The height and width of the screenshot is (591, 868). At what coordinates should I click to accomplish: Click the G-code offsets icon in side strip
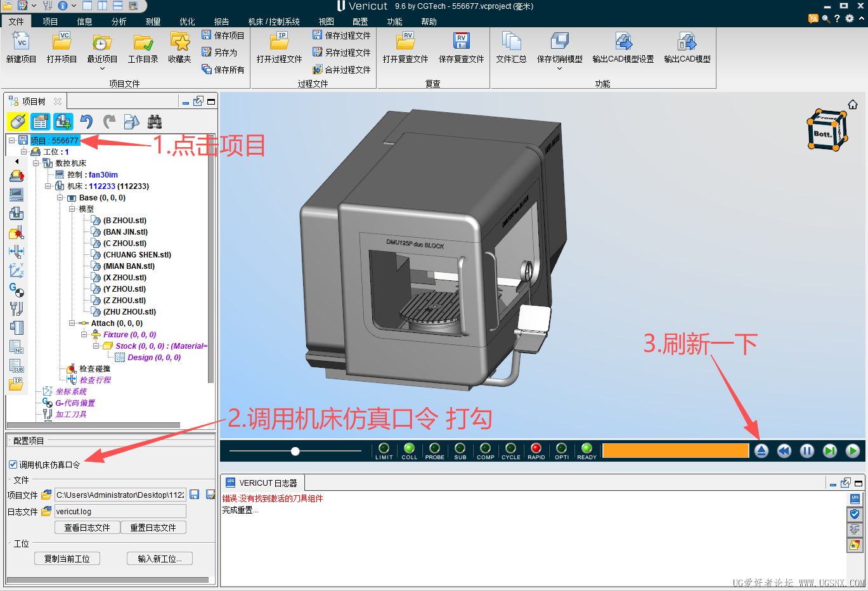point(16,290)
